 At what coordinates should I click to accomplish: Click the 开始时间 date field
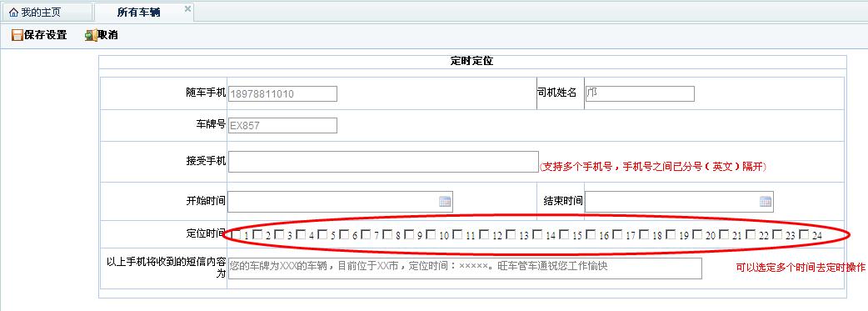coord(340,202)
